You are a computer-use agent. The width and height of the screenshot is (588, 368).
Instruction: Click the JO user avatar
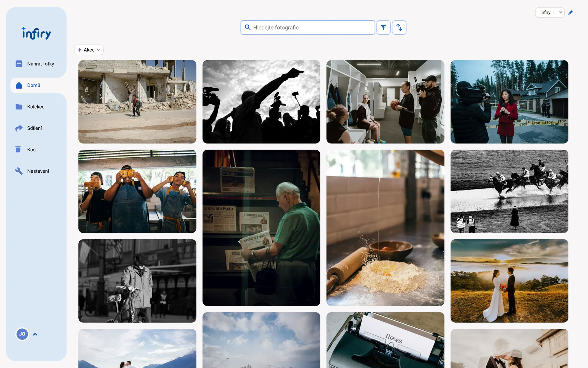[x=22, y=334]
